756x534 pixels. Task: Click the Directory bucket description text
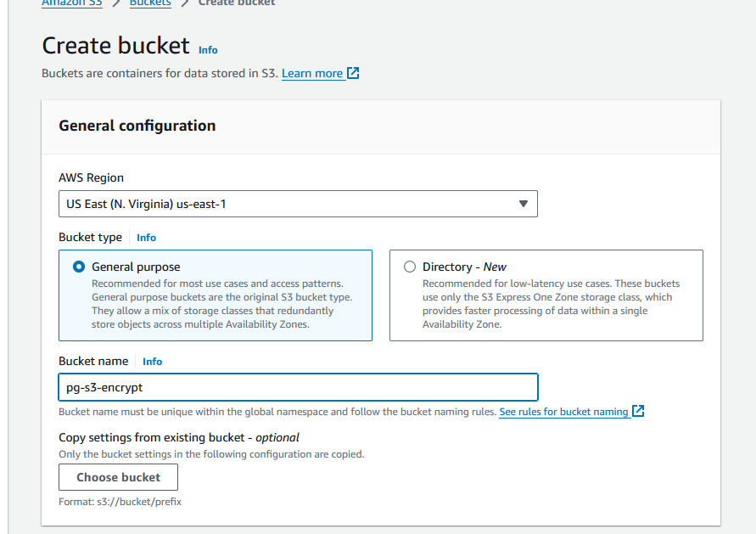pos(551,304)
